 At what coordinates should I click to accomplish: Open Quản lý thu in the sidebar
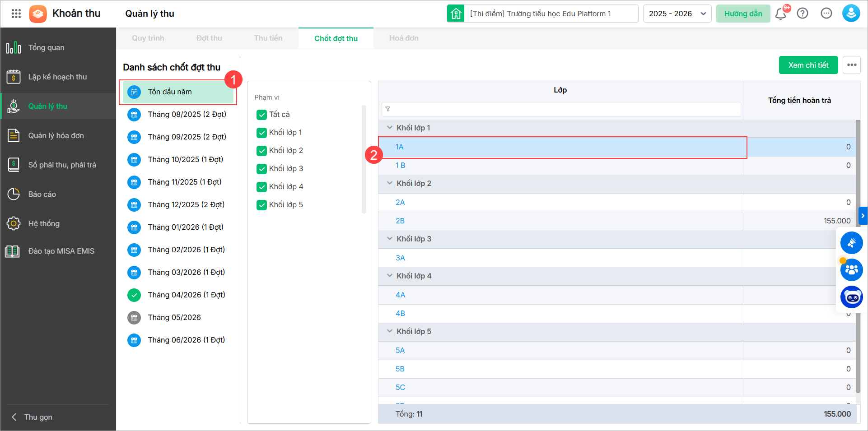click(58, 106)
